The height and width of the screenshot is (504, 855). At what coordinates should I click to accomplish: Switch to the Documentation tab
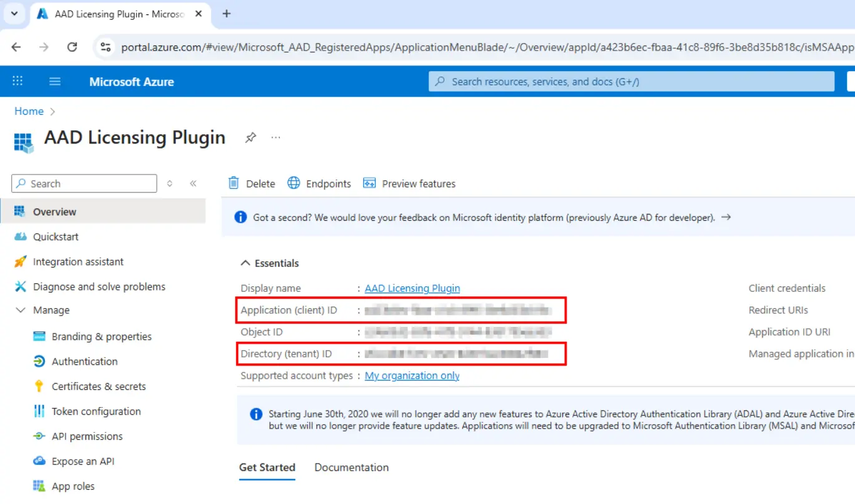pyautogui.click(x=351, y=468)
